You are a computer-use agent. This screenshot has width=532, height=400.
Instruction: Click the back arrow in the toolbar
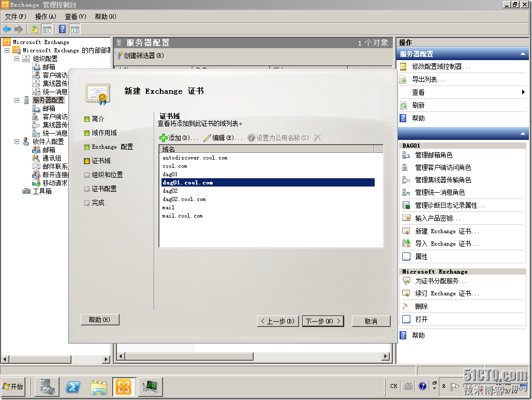pos(7,29)
